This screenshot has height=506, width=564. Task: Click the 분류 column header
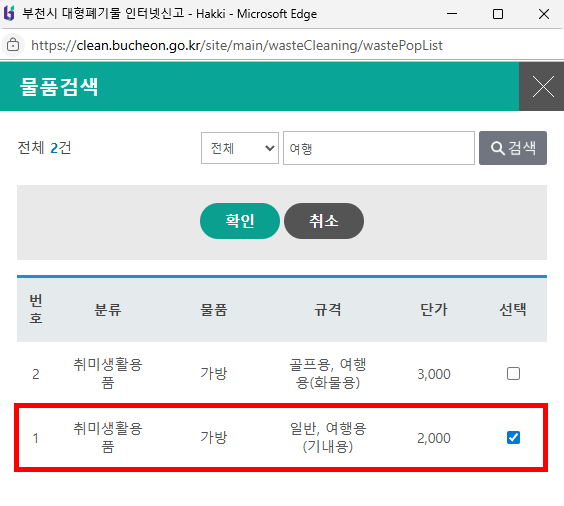click(108, 309)
